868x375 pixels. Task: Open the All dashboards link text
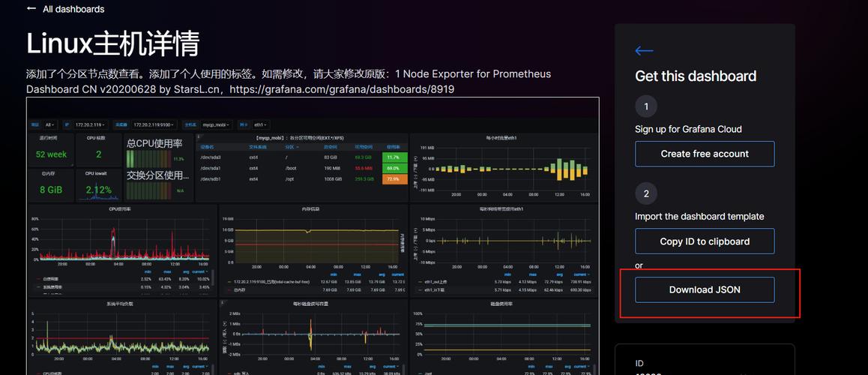tap(73, 10)
